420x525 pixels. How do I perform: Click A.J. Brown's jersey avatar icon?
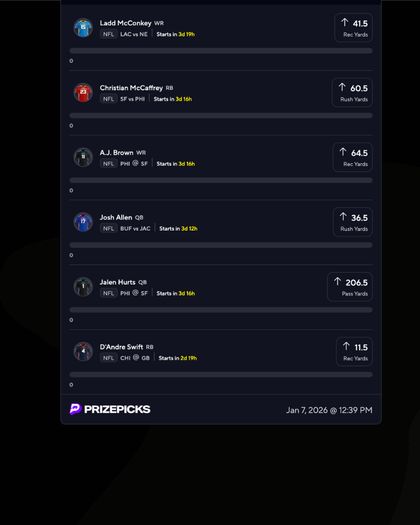(83, 157)
